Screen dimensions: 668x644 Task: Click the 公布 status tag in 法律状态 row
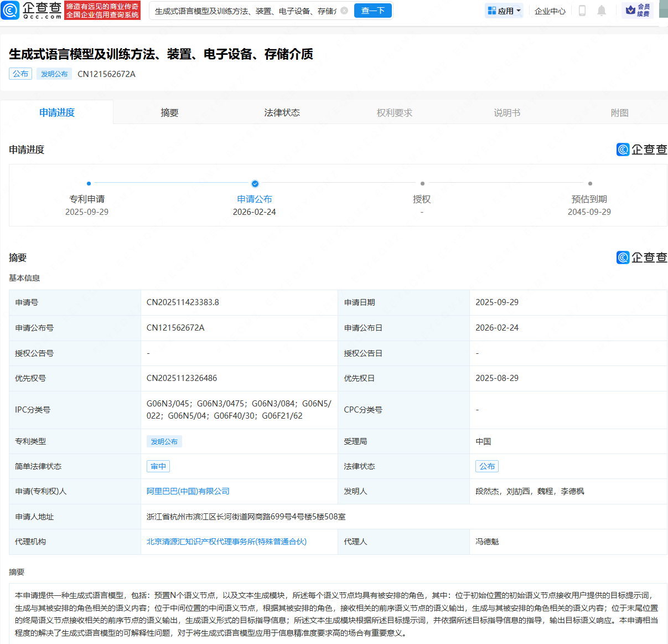486,466
